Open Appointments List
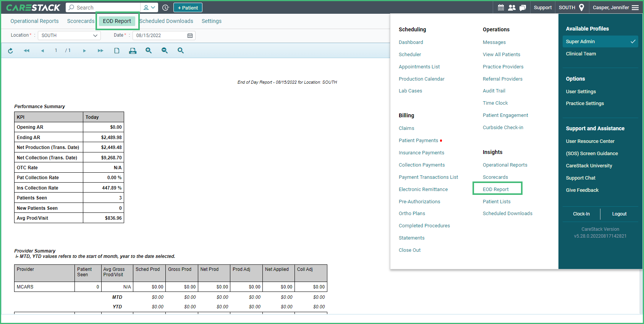Viewport: 644px width, 324px height. coord(419,67)
